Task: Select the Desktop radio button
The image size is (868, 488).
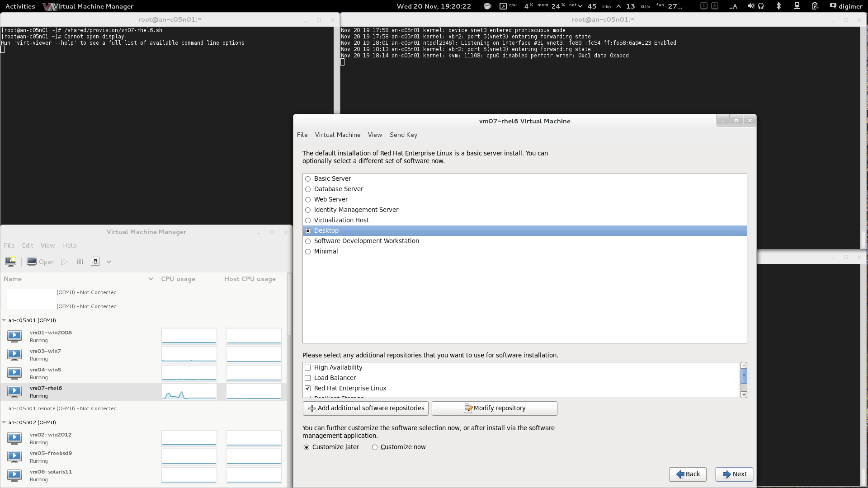Action: click(308, 231)
